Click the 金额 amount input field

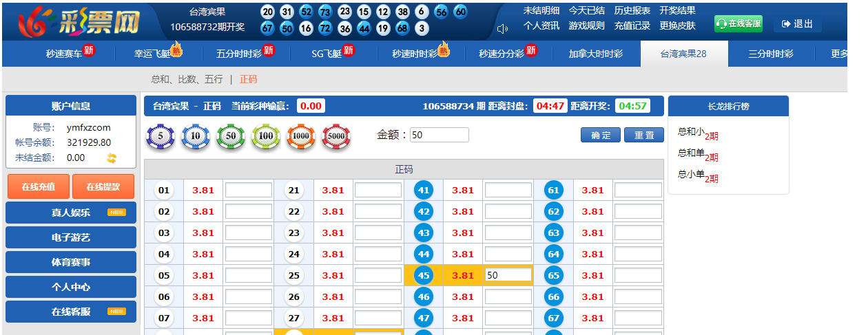439,135
